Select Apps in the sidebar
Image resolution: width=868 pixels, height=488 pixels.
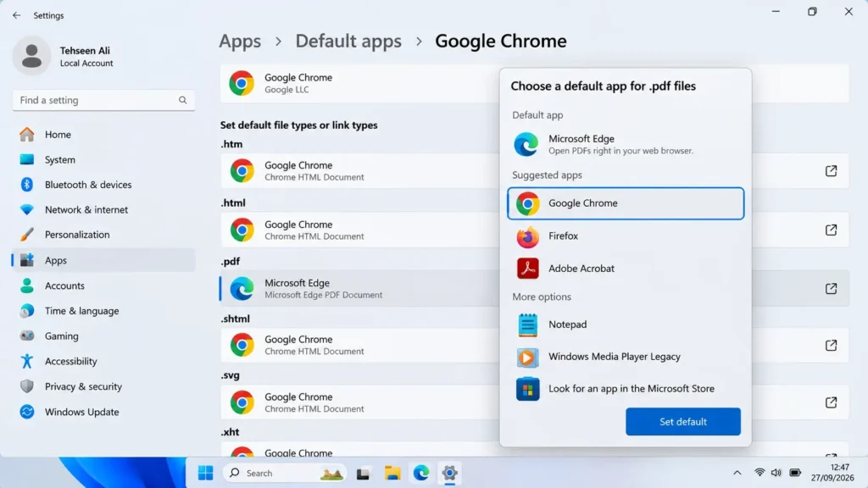103,260
